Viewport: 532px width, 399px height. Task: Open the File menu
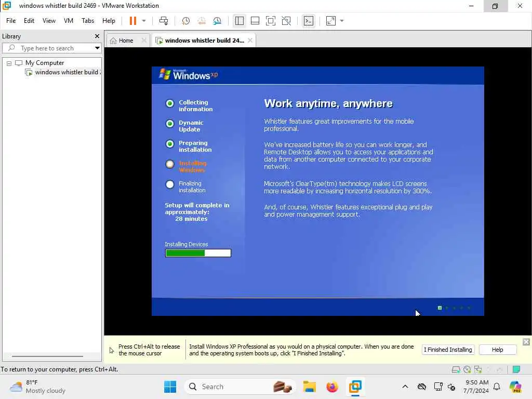pyautogui.click(x=11, y=21)
